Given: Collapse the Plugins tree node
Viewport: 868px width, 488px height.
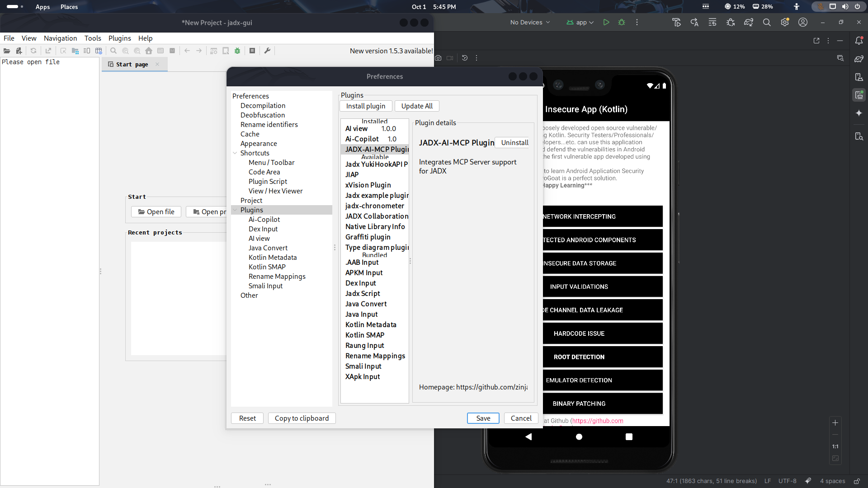Looking at the screenshot, I should tap(235, 210).
